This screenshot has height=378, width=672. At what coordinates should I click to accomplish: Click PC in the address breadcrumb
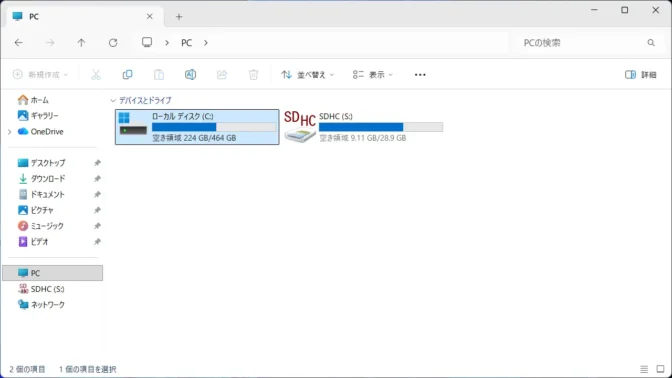tap(186, 42)
